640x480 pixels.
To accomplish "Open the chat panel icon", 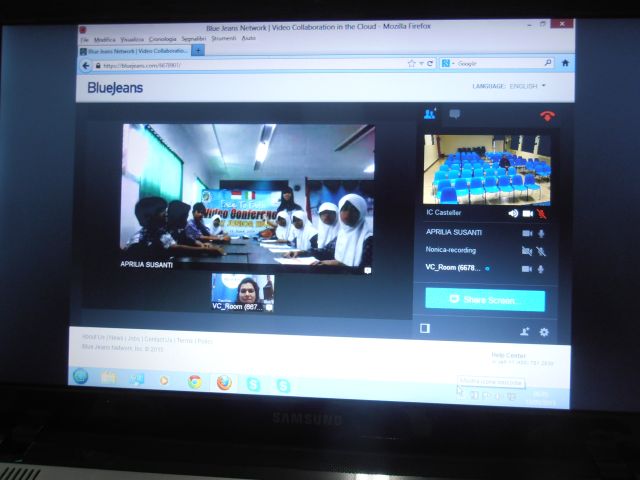I will click(454, 114).
